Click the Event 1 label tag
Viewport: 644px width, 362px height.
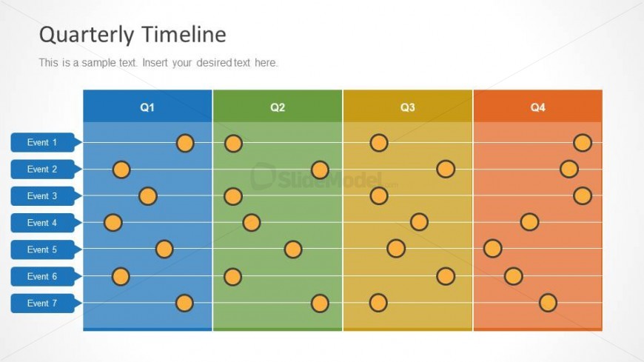(x=42, y=142)
